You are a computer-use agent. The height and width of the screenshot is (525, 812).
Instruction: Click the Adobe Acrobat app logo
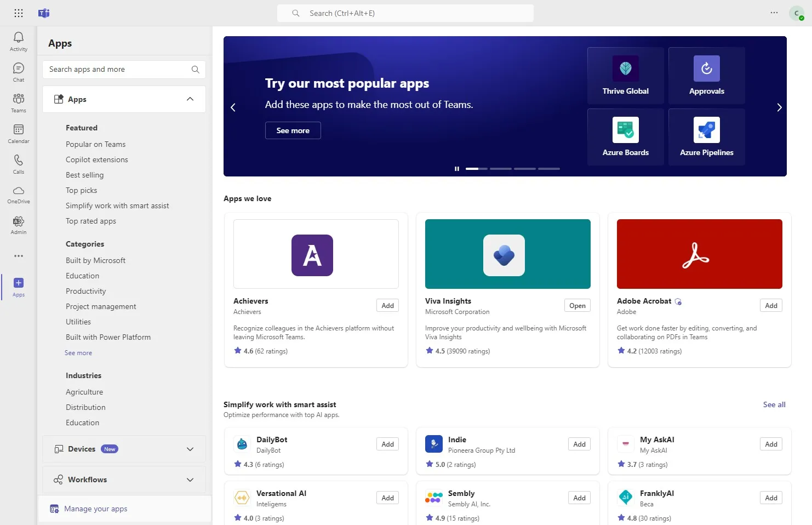(696, 255)
